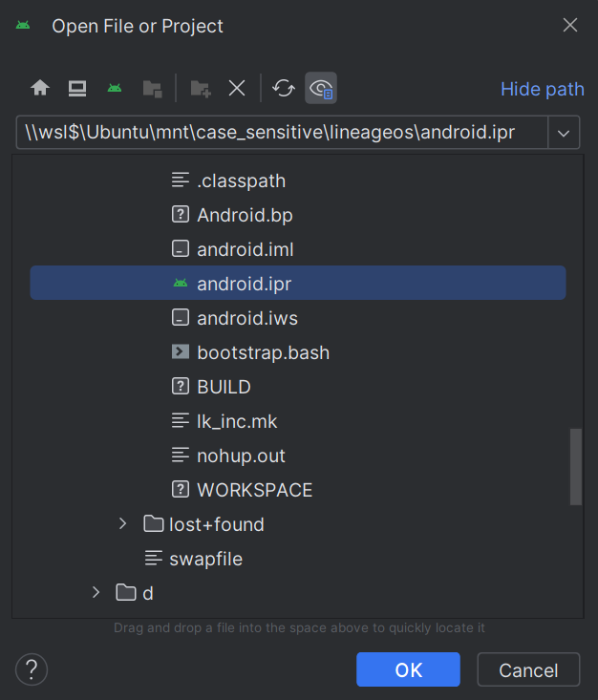The height and width of the screenshot is (700, 598).
Task: Confirm with the OK button
Action: click(x=408, y=669)
